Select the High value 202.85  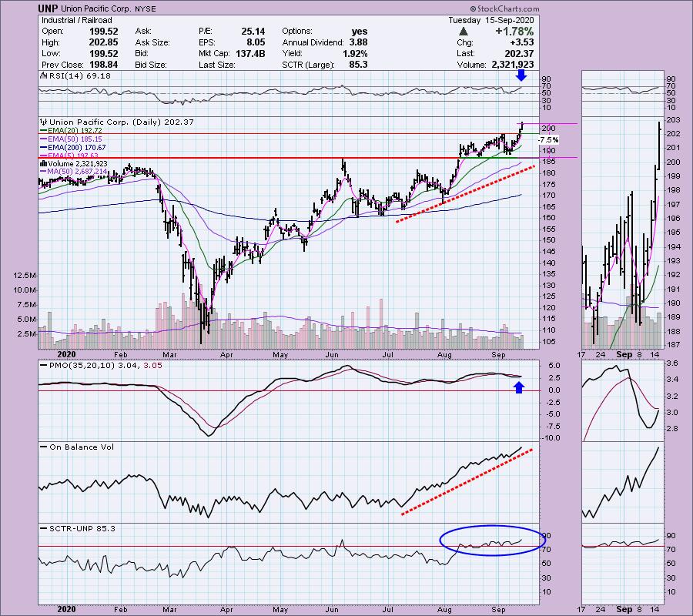tap(103, 42)
